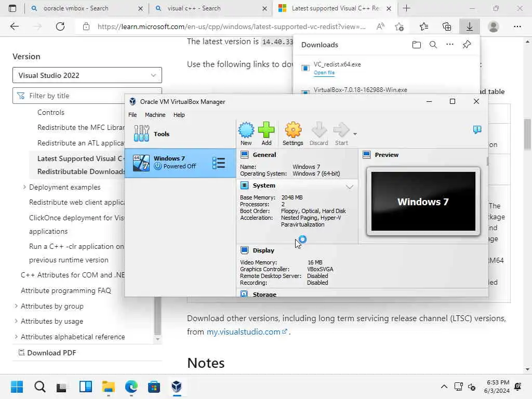Click the Discard saved state icon
Viewport: 532px width, 399px height.
(x=318, y=134)
